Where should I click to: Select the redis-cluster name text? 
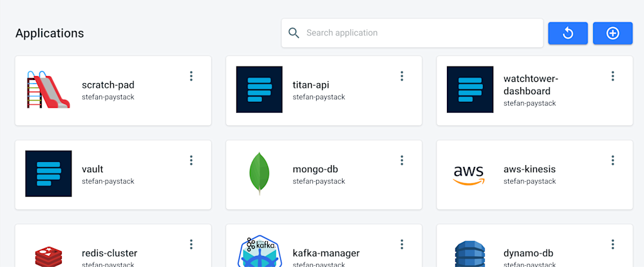(x=109, y=253)
